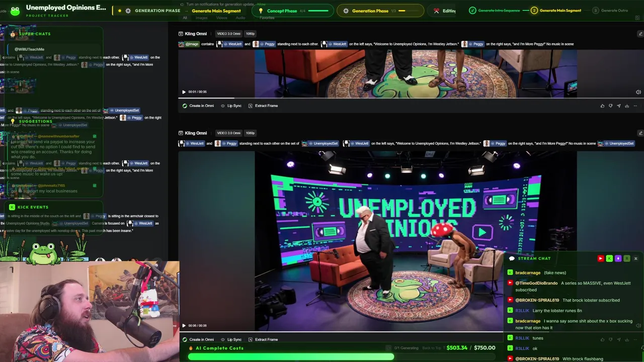
Task: Toggle YouTube chat filter in Stream Chat
Action: tap(600, 258)
